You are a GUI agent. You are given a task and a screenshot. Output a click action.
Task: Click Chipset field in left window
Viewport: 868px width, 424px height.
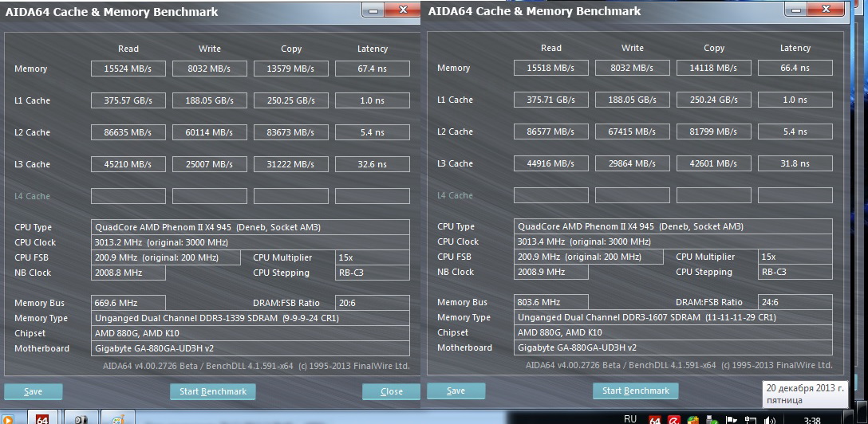click(251, 333)
